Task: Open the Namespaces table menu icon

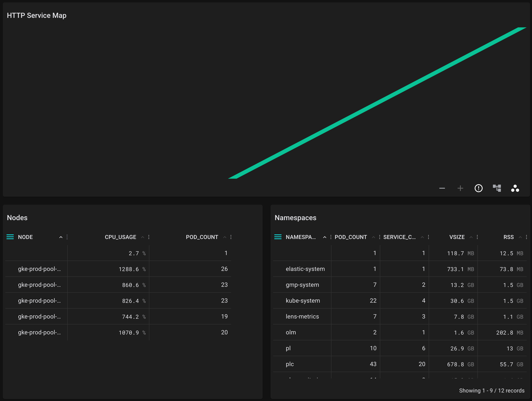Action: (x=278, y=237)
